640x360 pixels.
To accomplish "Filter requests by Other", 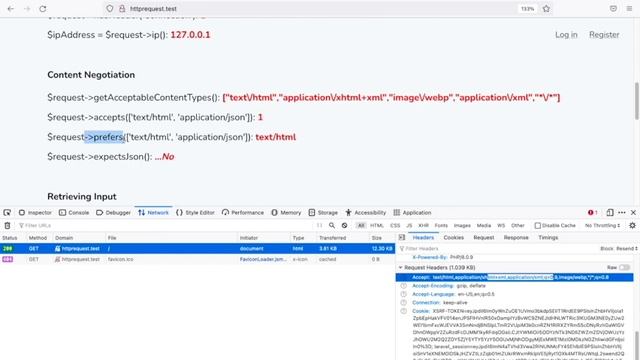I will 518,225.
